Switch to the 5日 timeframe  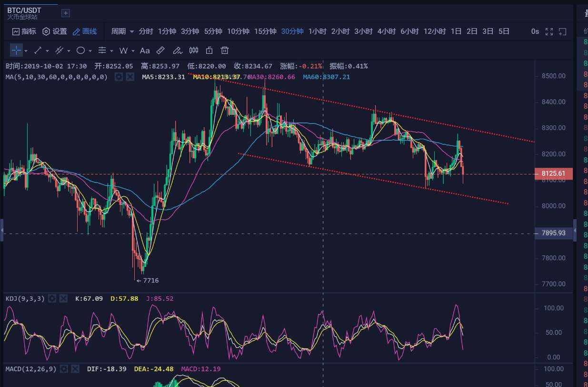click(504, 31)
